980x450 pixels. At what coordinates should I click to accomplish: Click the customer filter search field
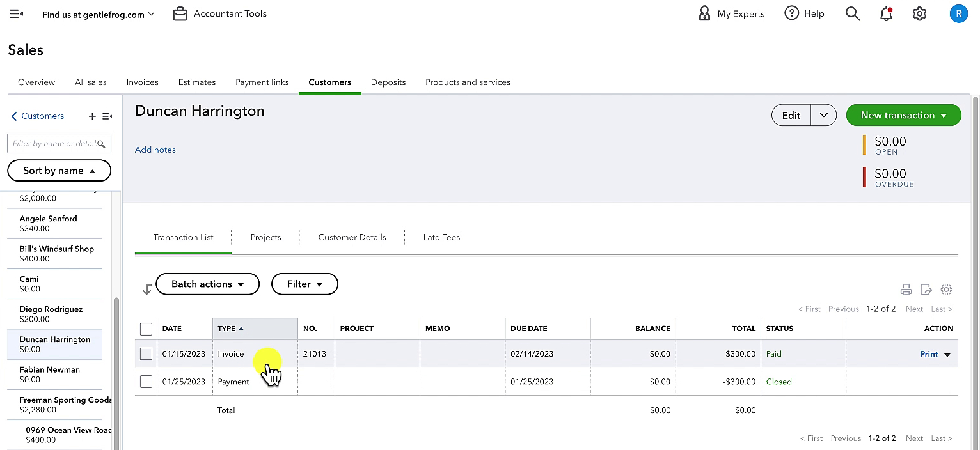coord(59,144)
